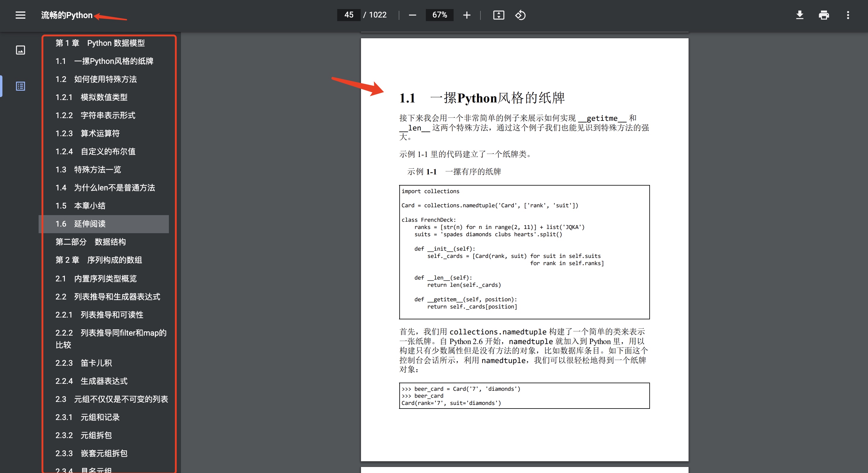Zoom in with the plus button
Viewport: 868px width, 473px height.
(466, 15)
